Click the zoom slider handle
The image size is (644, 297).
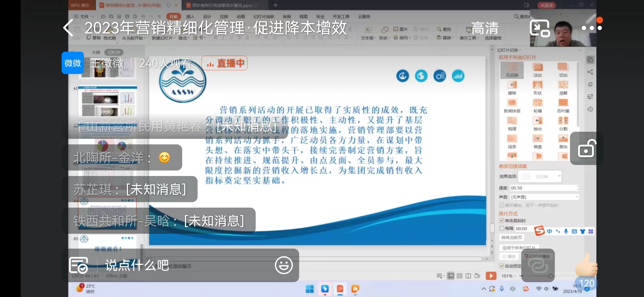pos(550,276)
